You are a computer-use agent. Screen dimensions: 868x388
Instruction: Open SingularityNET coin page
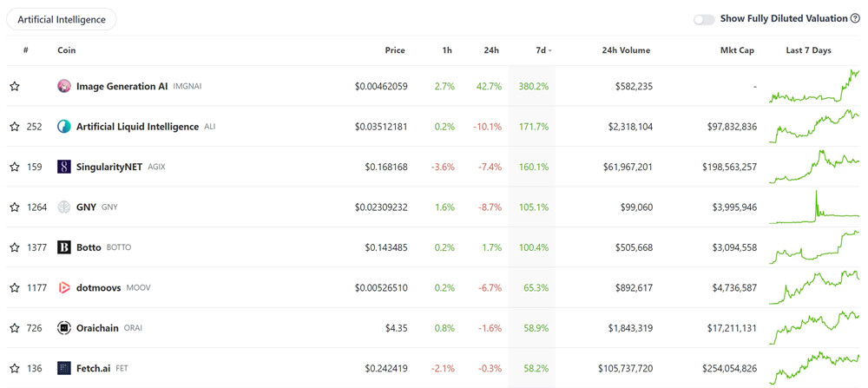(x=109, y=167)
